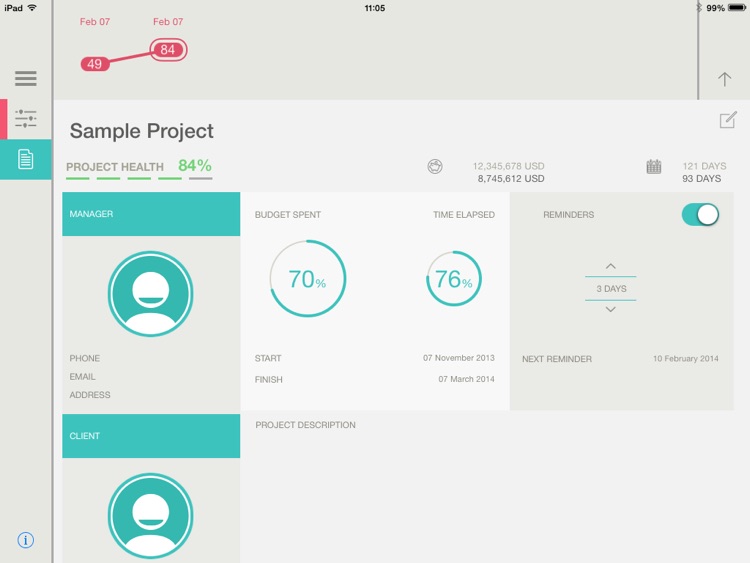Tap the manager avatar picture

pyautogui.click(x=151, y=294)
